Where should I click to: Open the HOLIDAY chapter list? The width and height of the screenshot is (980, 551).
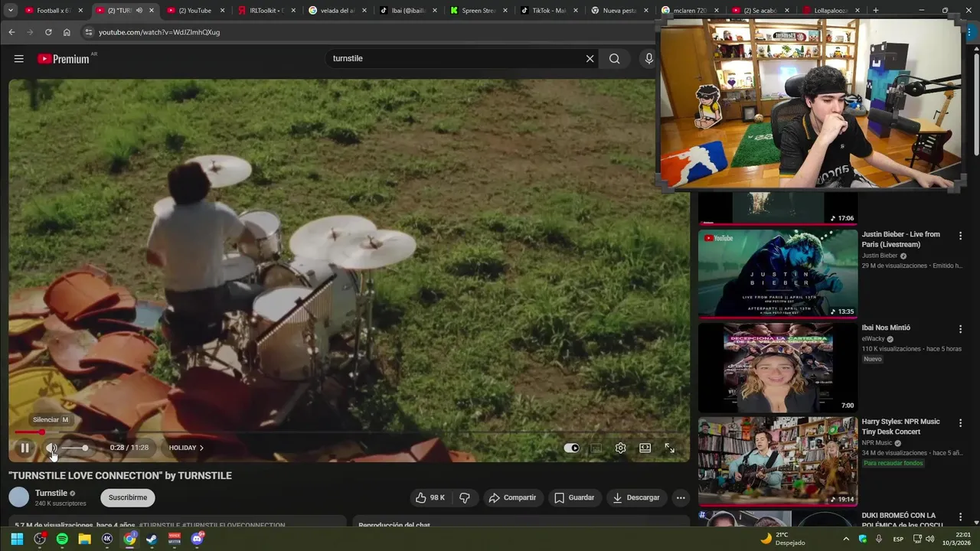186,448
